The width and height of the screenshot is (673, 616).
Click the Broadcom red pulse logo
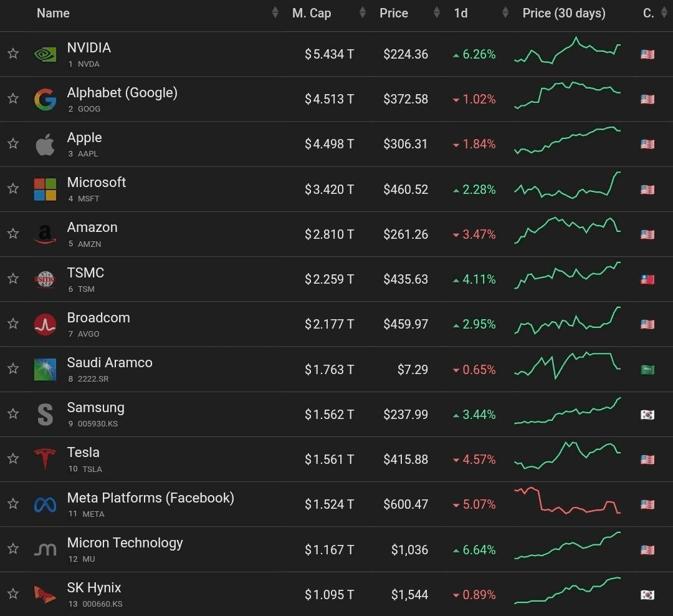(45, 324)
